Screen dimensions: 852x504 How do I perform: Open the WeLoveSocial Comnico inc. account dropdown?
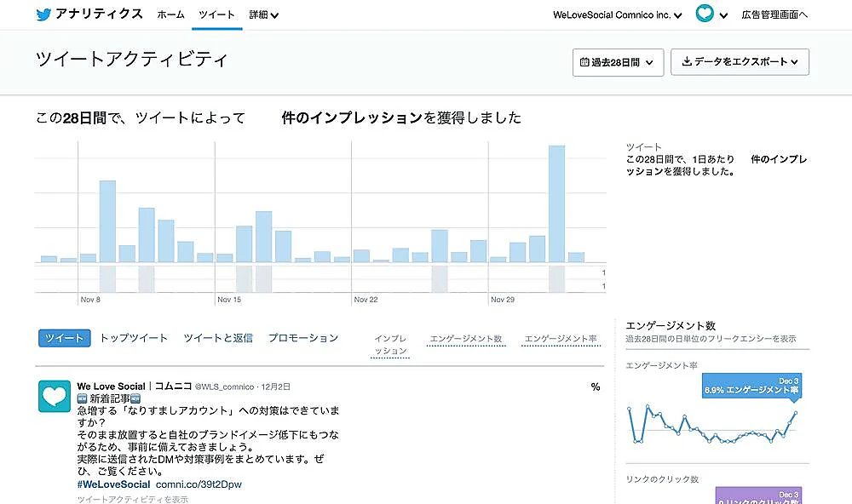click(617, 15)
